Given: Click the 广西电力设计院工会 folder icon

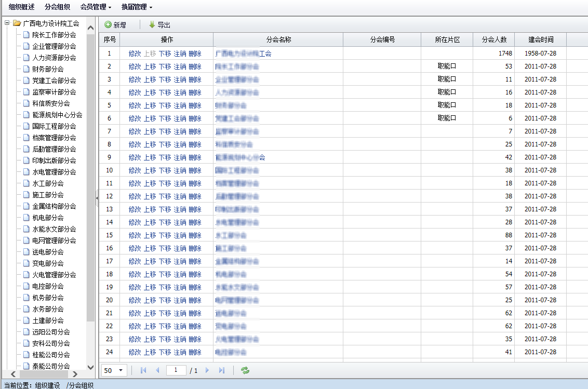Looking at the screenshot, I should click(x=17, y=23).
